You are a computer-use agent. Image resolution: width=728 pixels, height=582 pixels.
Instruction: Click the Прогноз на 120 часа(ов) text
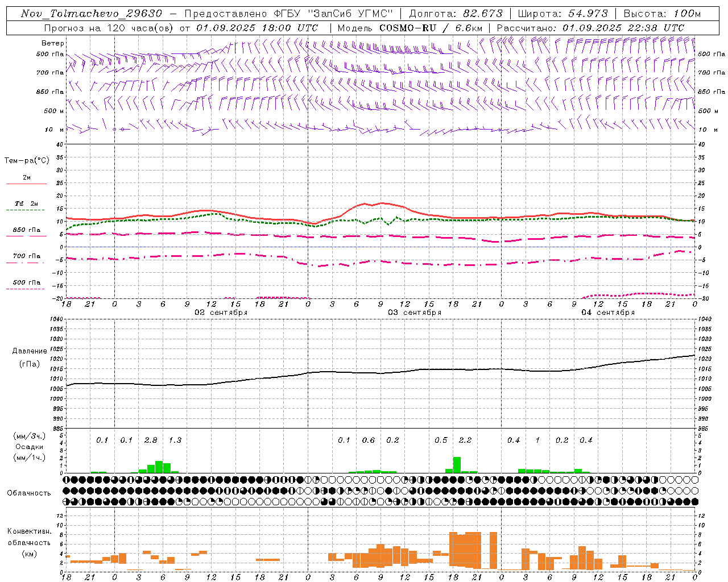[109, 28]
